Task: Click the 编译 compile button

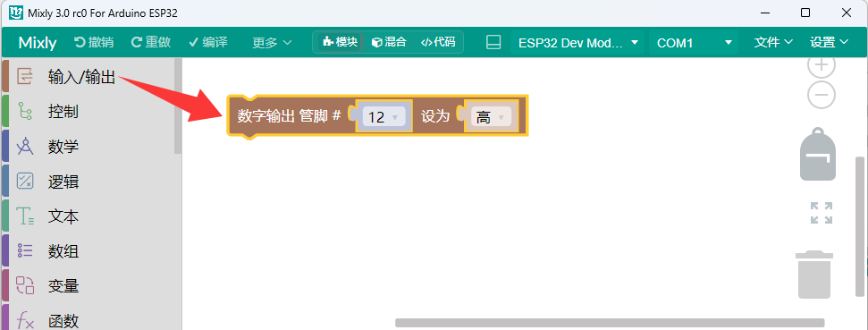Action: point(208,42)
